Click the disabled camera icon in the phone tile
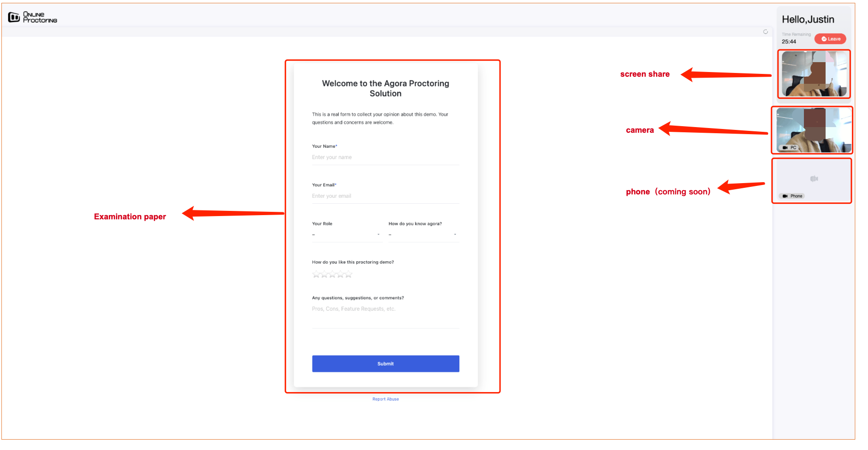Screen dimensions: 868x450 [x=814, y=179]
